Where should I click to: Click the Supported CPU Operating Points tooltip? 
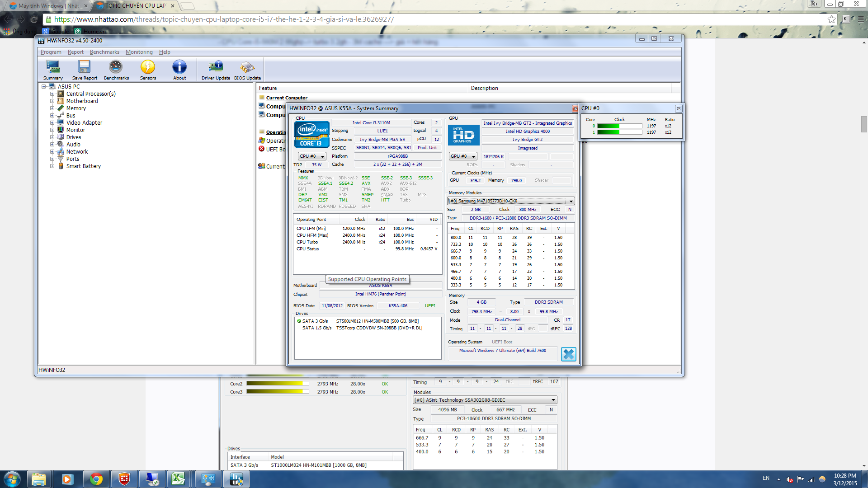(x=367, y=279)
